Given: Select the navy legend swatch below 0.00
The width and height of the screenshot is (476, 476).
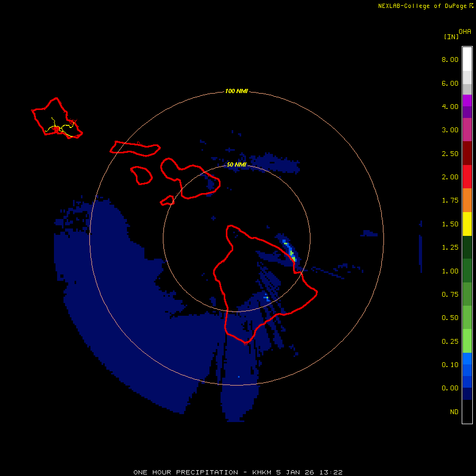Looking at the screenshot, I should [467, 394].
